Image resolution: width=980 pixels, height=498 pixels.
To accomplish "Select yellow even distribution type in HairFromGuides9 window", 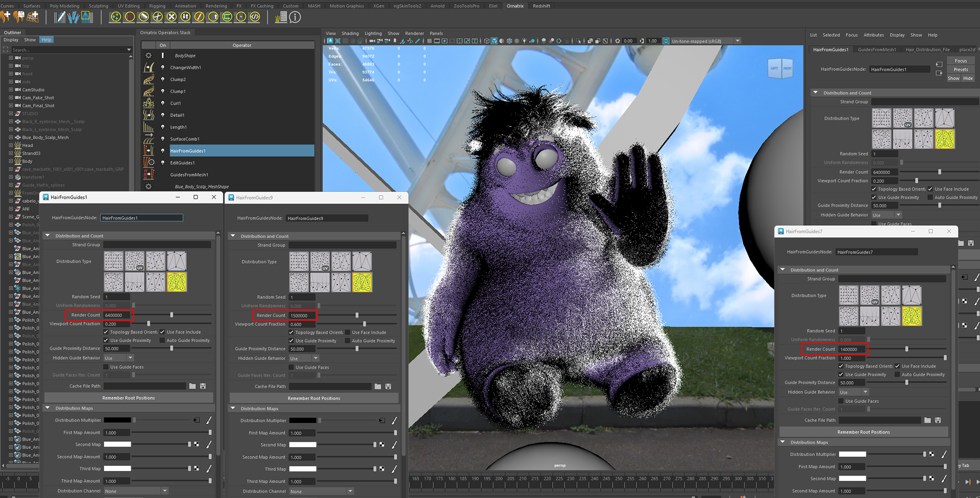I will 362,282.
